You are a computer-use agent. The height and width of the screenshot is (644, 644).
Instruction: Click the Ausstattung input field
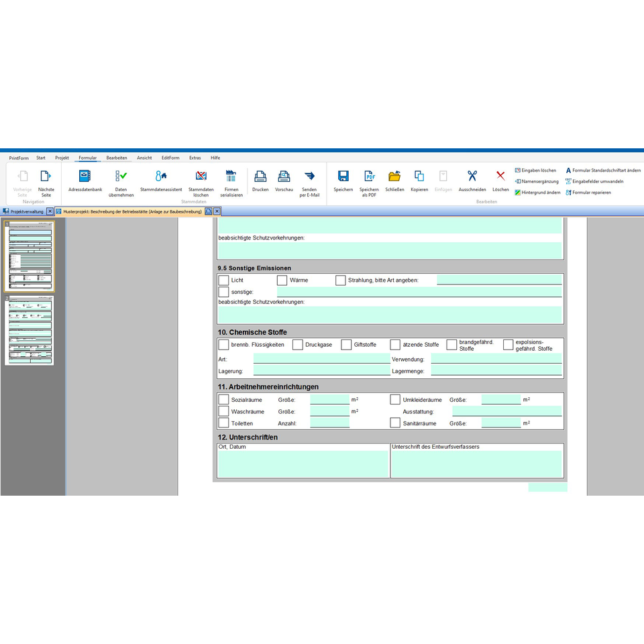coord(507,411)
